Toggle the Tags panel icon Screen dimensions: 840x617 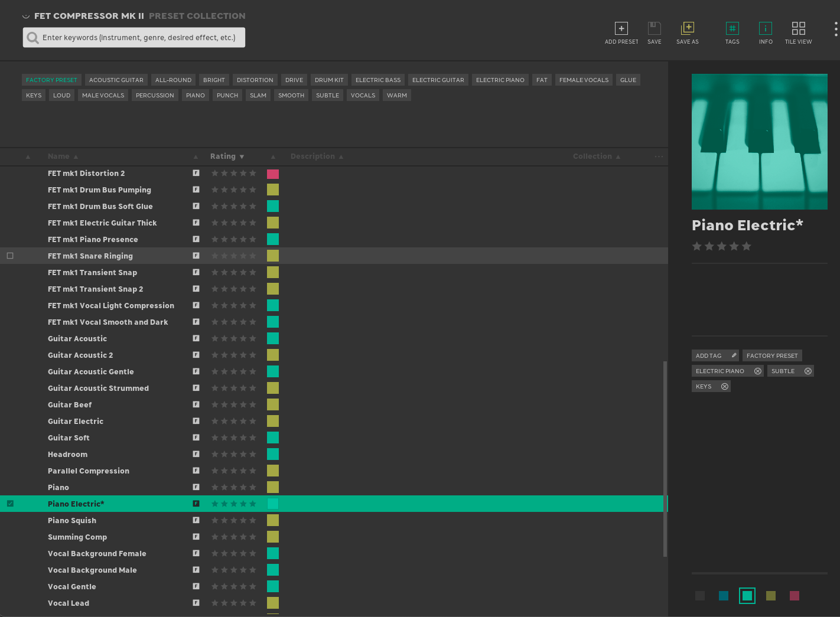[x=732, y=29]
